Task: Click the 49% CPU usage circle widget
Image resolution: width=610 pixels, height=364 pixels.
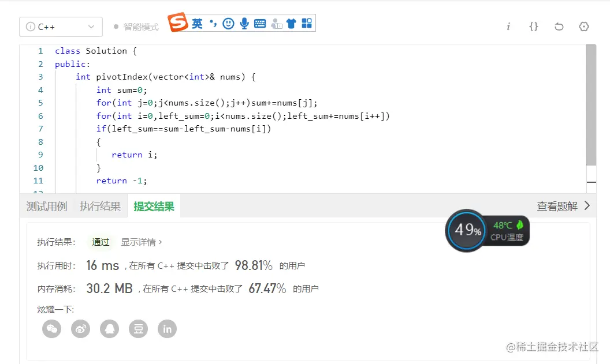Action: click(x=467, y=230)
